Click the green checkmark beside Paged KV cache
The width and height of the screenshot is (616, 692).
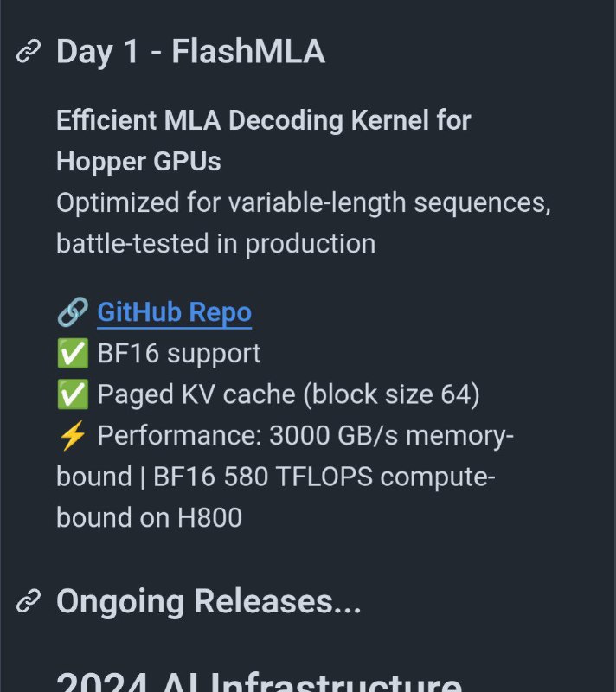pyautogui.click(x=72, y=394)
